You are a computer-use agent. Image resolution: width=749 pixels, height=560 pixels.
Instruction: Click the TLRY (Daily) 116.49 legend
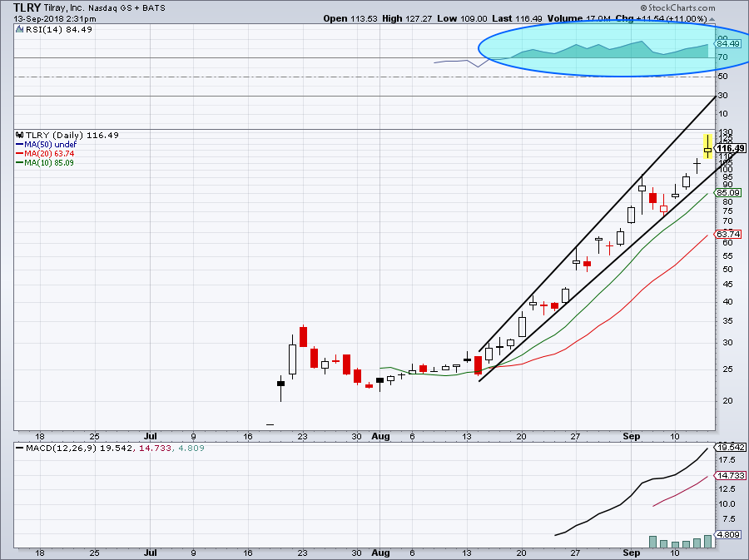click(72, 135)
